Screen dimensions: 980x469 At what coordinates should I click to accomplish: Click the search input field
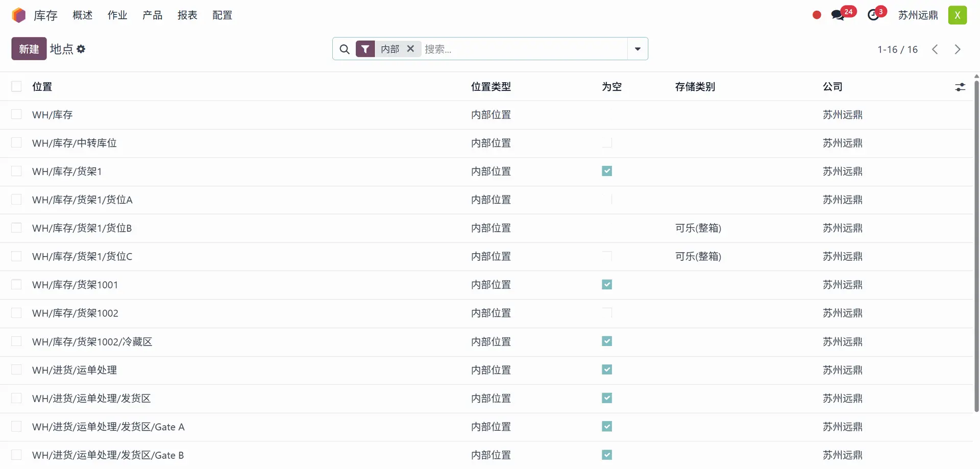pos(523,49)
